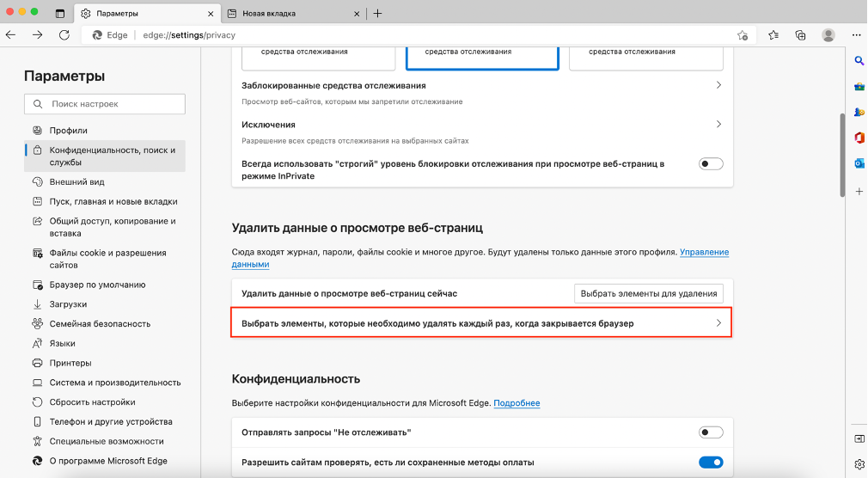The image size is (868, 478).
Task: Disable saved payment methods check toggle
Action: click(x=710, y=463)
